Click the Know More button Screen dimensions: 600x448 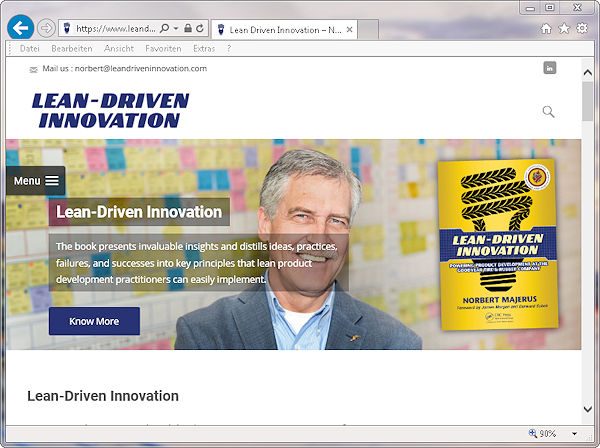[94, 321]
